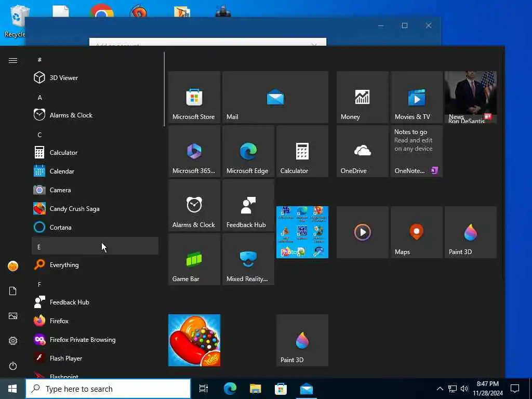Open the Game Bar tile
Image resolution: width=532 pixels, height=399 pixels.
pyautogui.click(x=194, y=259)
